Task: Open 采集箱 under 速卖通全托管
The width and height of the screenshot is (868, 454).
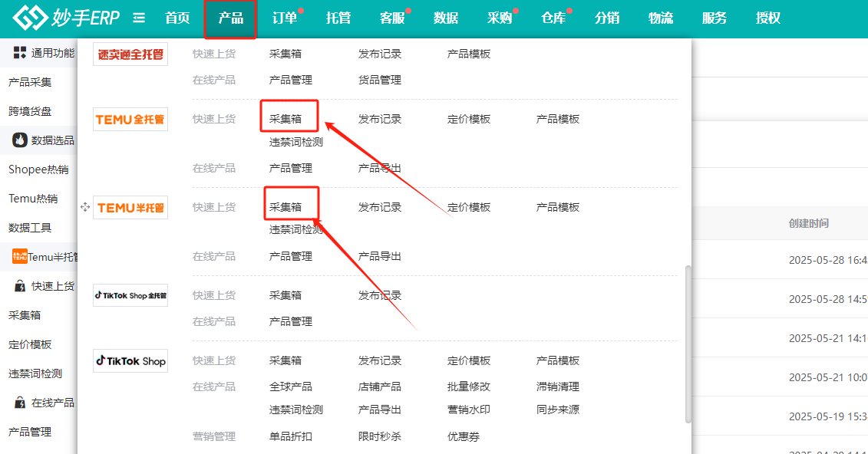Action: (285, 54)
